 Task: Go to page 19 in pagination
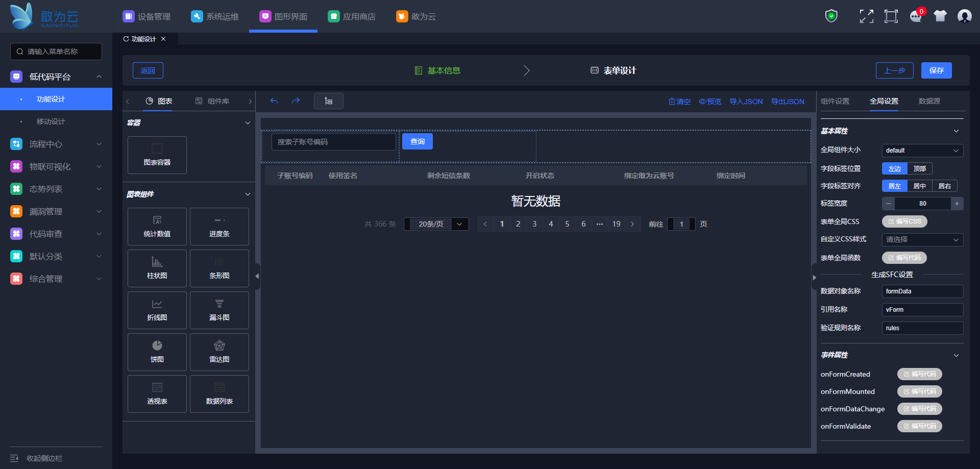[x=617, y=224]
